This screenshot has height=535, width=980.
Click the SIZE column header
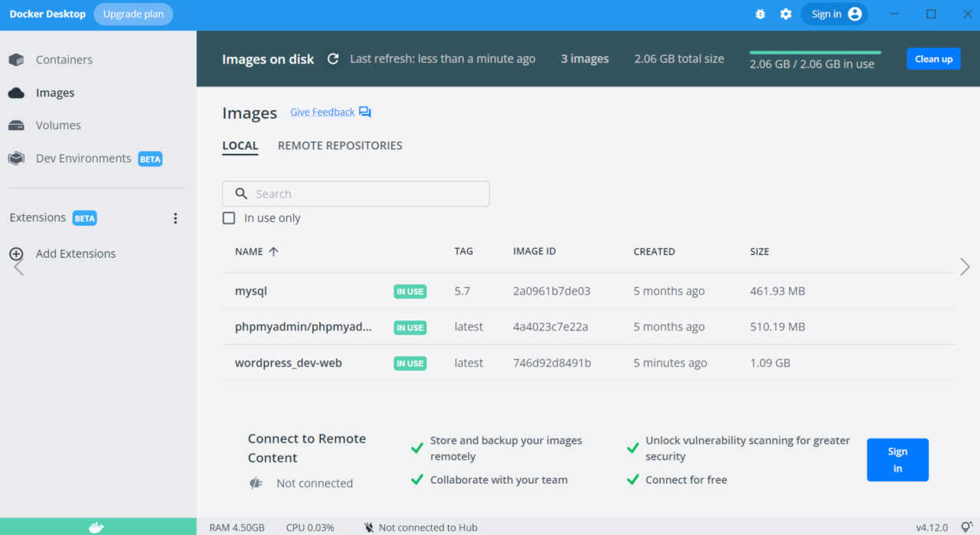click(759, 252)
